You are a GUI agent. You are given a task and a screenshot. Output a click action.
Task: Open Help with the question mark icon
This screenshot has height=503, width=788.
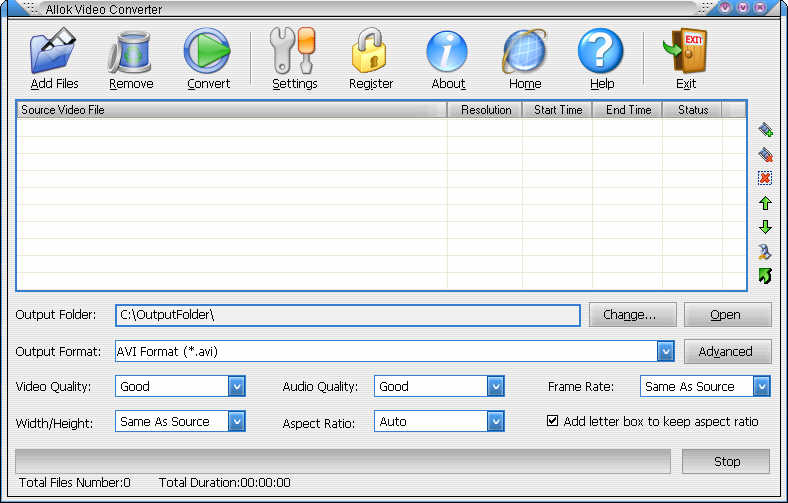601,51
